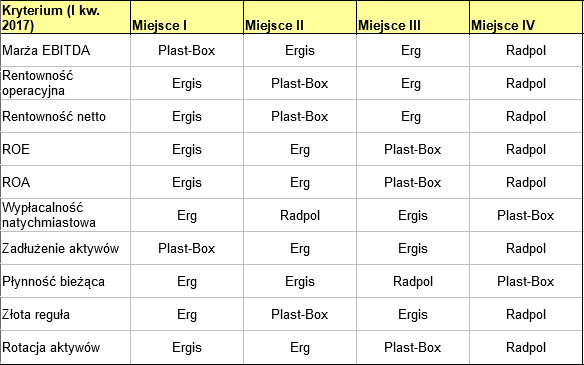Screen dimensions: 584x365
Task: Select Ergis in the Zadłużenie aktywów row
Action: pos(413,249)
